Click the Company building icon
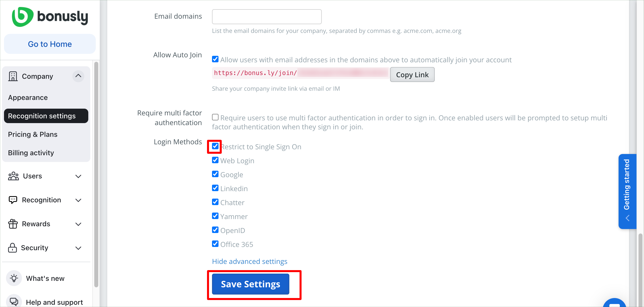 click(13, 76)
